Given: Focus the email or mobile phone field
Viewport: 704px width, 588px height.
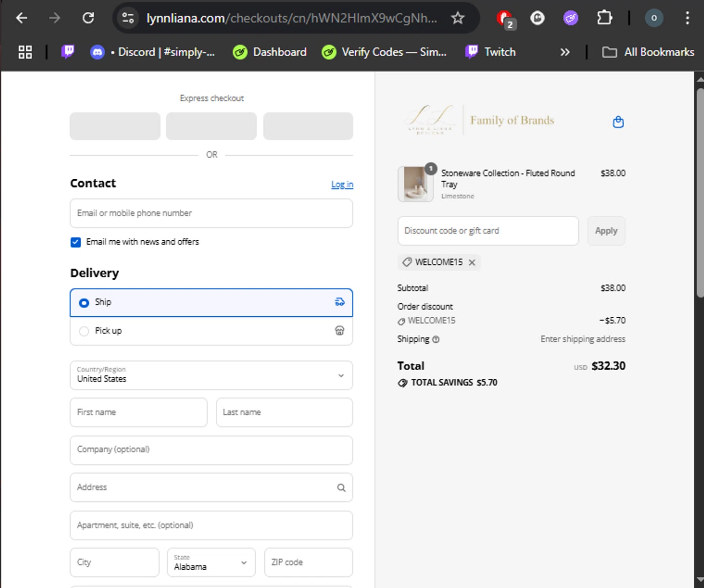Looking at the screenshot, I should point(211,213).
